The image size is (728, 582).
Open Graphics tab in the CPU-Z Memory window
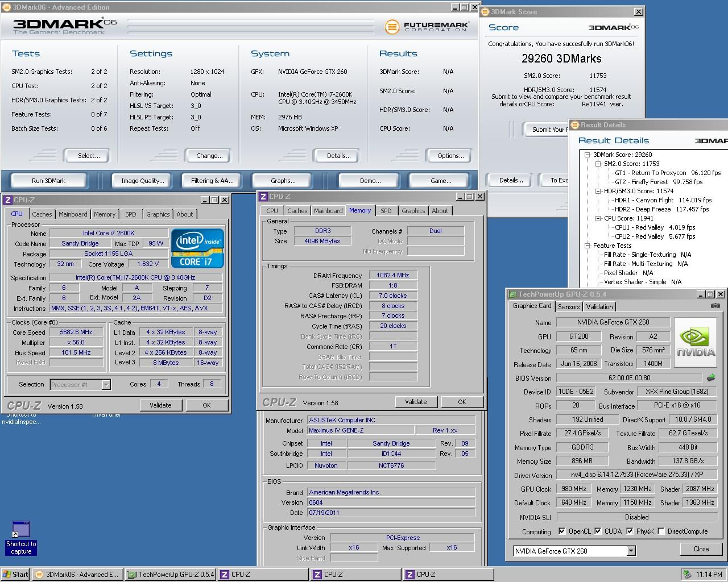click(413, 211)
